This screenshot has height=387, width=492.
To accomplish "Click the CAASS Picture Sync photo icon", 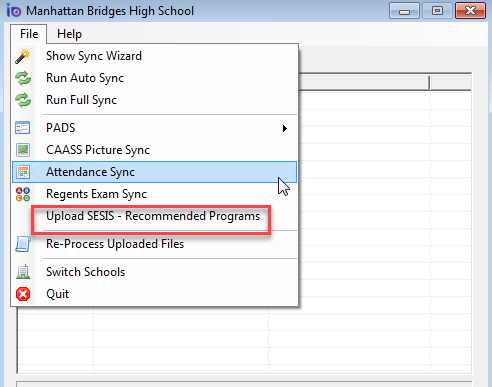I will [23, 150].
